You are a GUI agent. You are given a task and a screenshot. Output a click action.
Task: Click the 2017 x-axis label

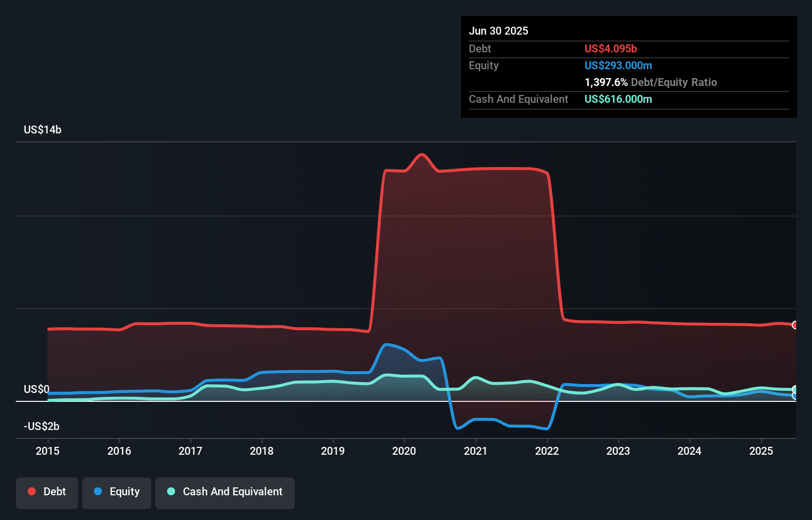pyautogui.click(x=190, y=451)
